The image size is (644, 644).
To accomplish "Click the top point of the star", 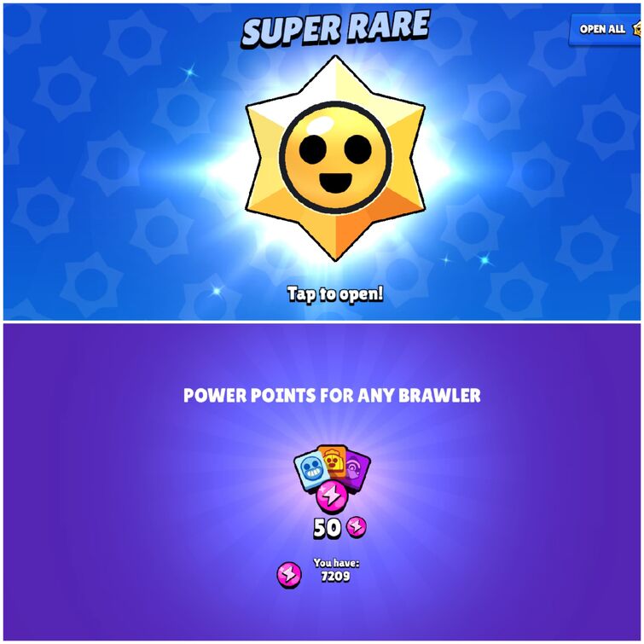I will coord(335,66).
